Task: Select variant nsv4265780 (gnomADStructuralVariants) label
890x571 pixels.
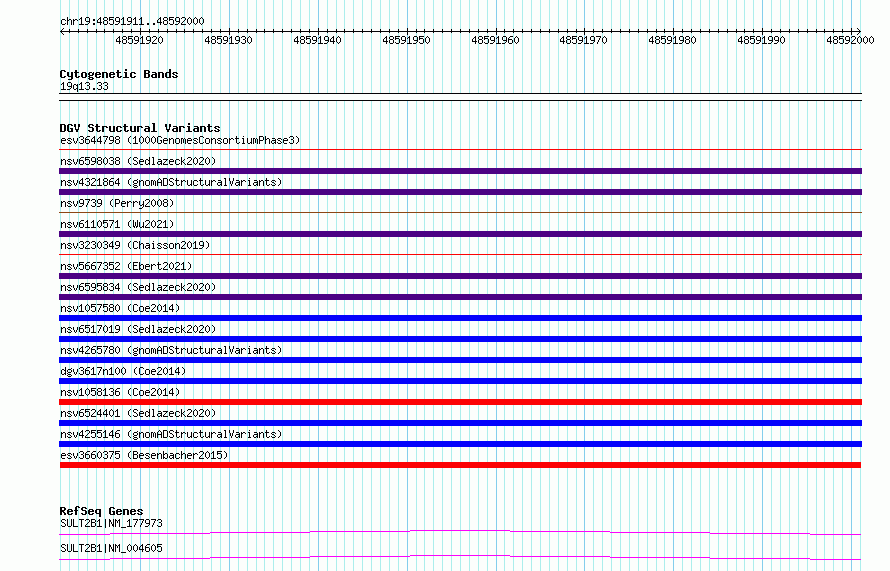Action: point(171,350)
